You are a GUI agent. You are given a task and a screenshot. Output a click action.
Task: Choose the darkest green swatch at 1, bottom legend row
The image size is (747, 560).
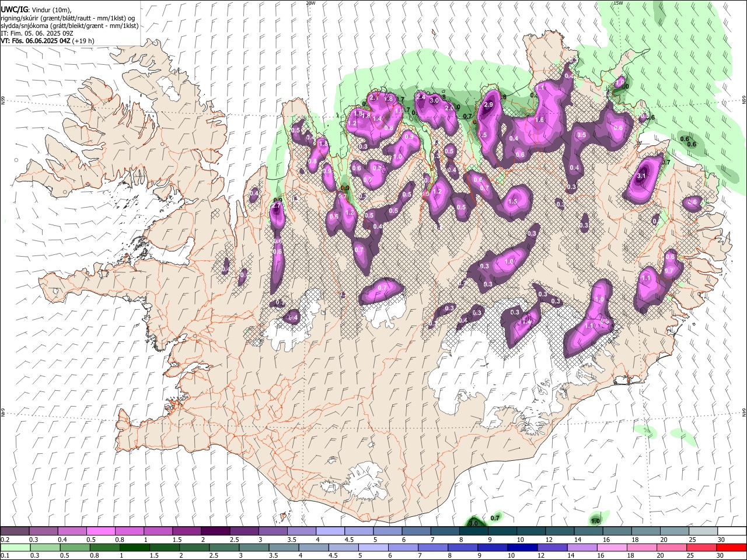click(x=134, y=547)
